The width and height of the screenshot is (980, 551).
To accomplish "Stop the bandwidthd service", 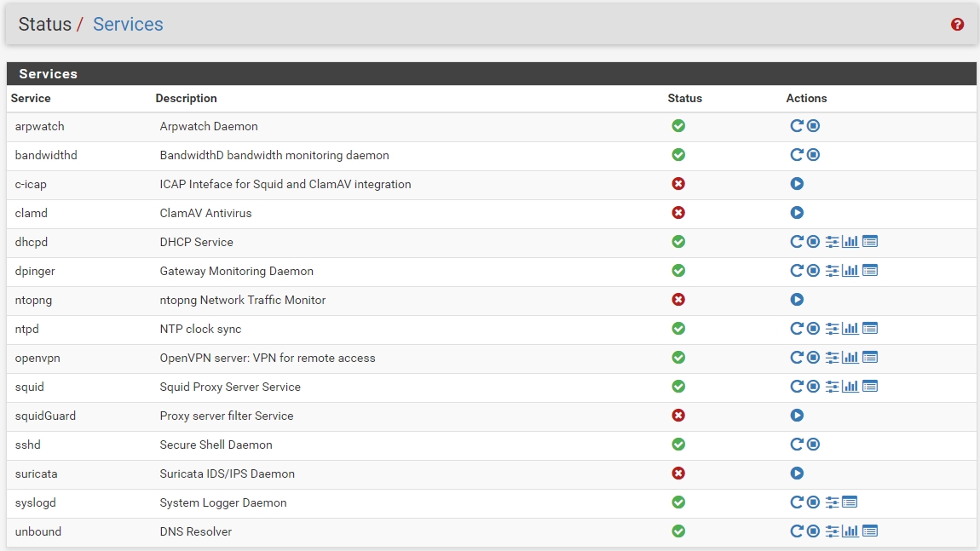I will (x=813, y=155).
